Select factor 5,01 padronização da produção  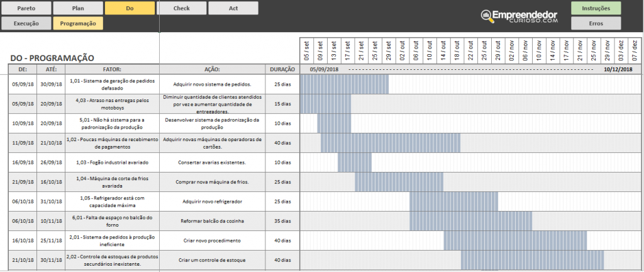tap(112, 123)
